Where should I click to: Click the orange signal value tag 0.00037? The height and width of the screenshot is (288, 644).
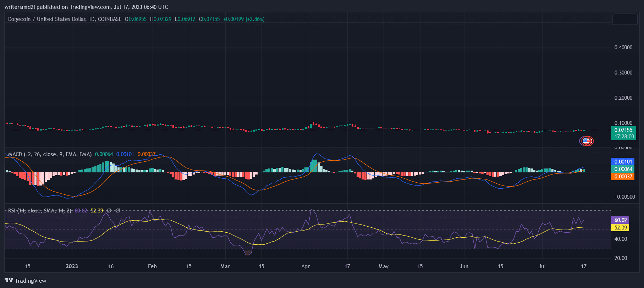[x=623, y=177]
